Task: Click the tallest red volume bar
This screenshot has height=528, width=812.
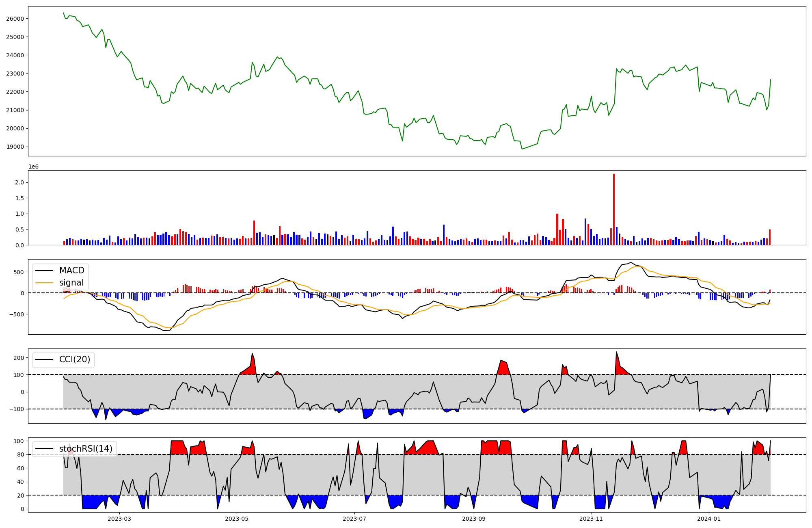Action: (x=614, y=209)
